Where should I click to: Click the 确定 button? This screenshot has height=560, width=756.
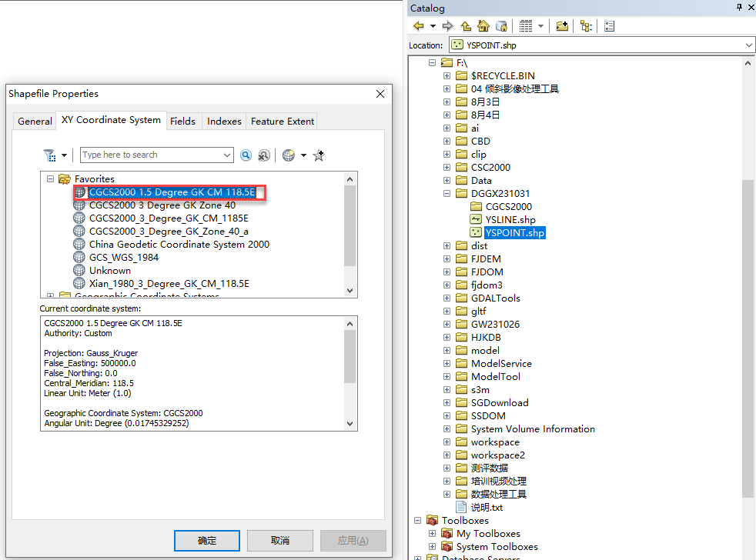[207, 541]
